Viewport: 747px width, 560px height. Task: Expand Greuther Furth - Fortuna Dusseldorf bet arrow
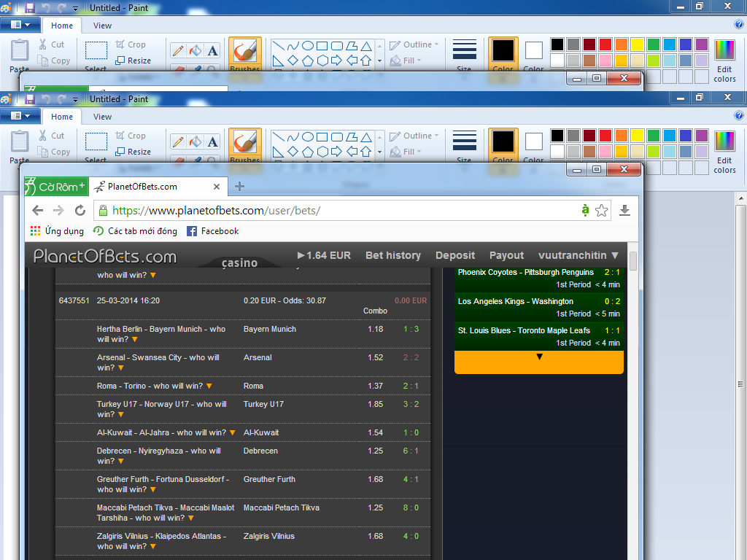point(153,490)
